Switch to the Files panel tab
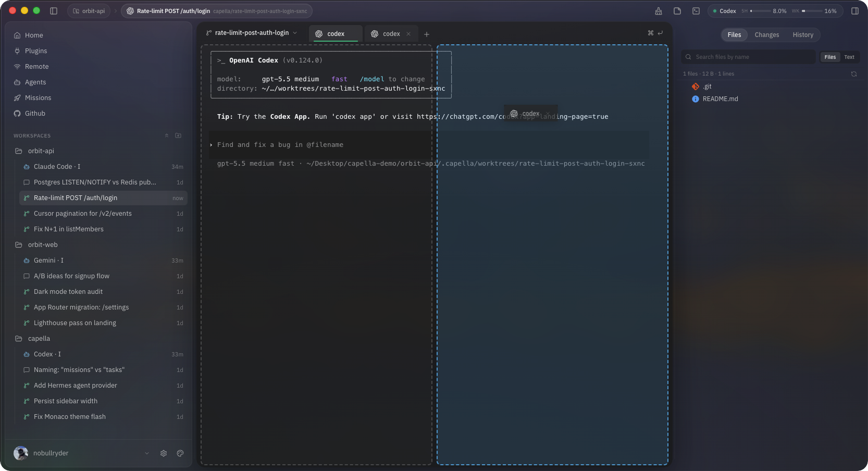868x471 pixels. pos(734,35)
